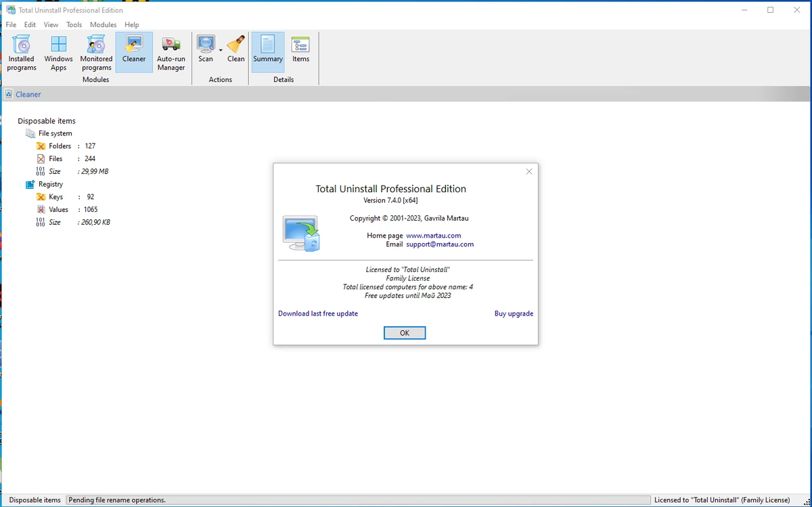This screenshot has height=507, width=812.
Task: Click the File system icon
Action: pos(30,133)
